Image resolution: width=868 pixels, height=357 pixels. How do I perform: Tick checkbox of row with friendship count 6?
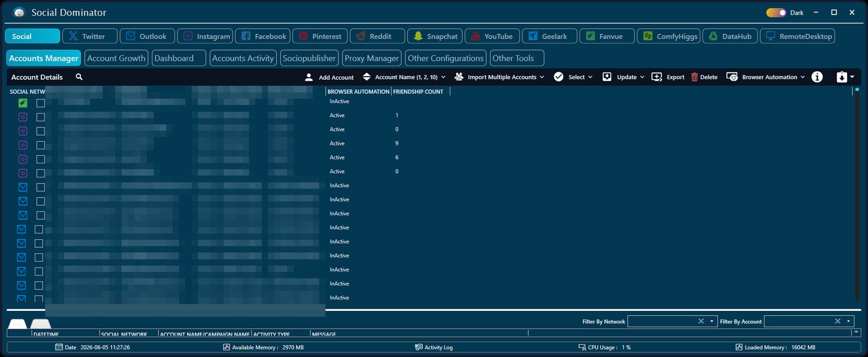(x=41, y=159)
